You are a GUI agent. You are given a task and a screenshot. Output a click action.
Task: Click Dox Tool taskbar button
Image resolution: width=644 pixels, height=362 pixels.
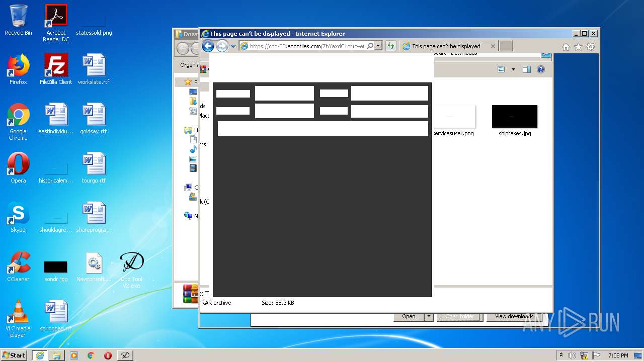pos(125,355)
